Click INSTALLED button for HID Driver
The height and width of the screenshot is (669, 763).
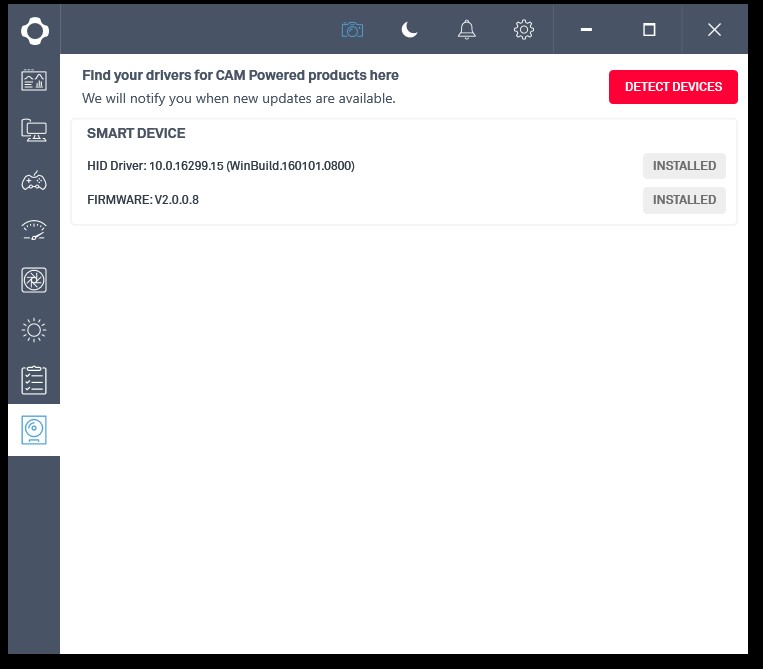684,166
